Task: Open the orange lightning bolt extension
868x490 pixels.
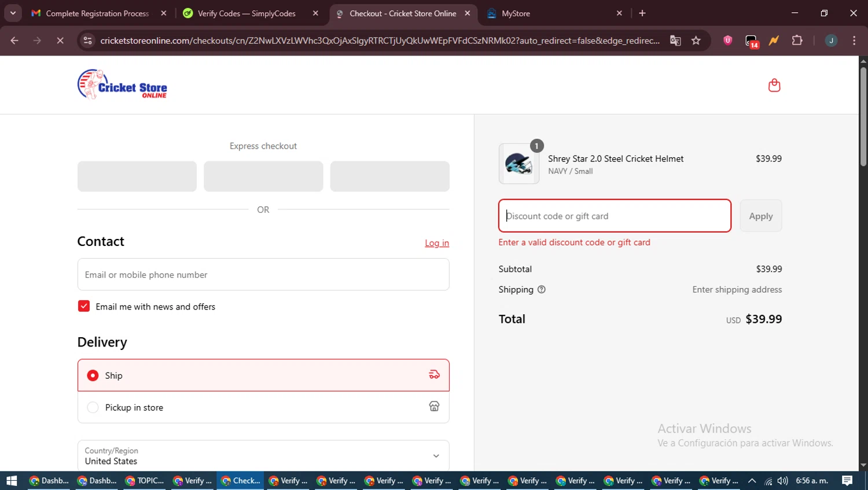Action: click(x=774, y=40)
